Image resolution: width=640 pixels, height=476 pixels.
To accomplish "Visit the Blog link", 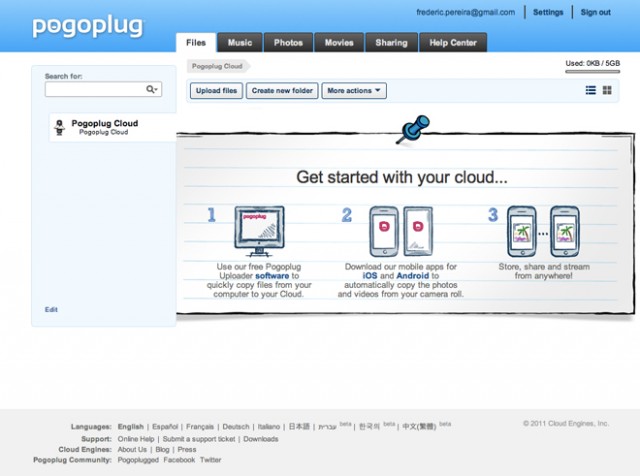I will (162, 449).
